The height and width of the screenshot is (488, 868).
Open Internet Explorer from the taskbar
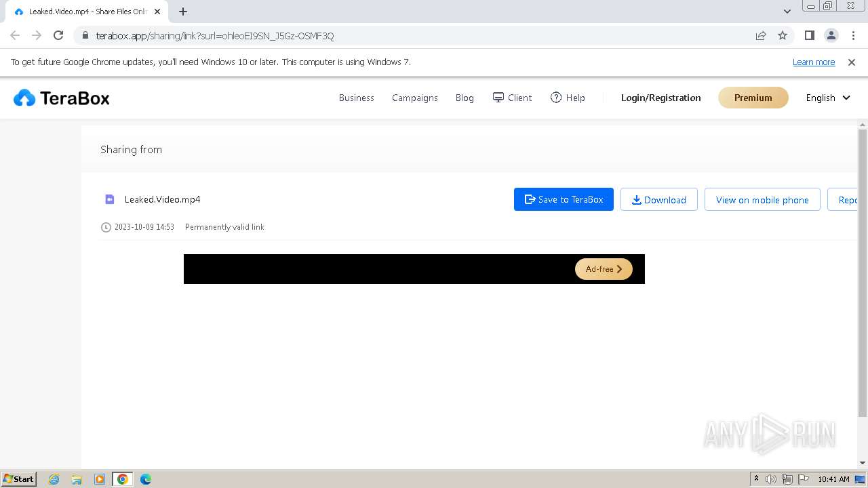pos(54,479)
